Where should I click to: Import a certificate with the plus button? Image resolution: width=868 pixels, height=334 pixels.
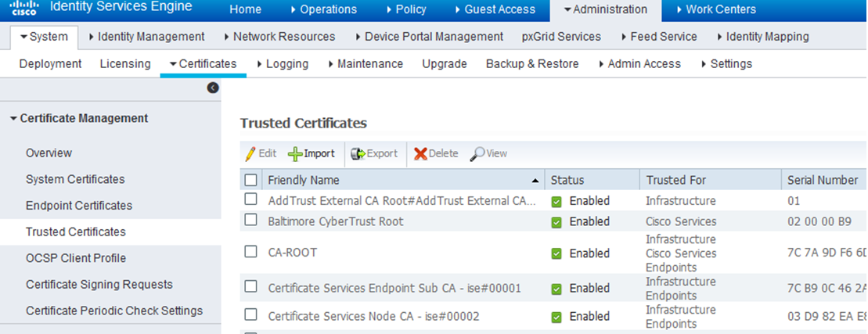tap(312, 154)
